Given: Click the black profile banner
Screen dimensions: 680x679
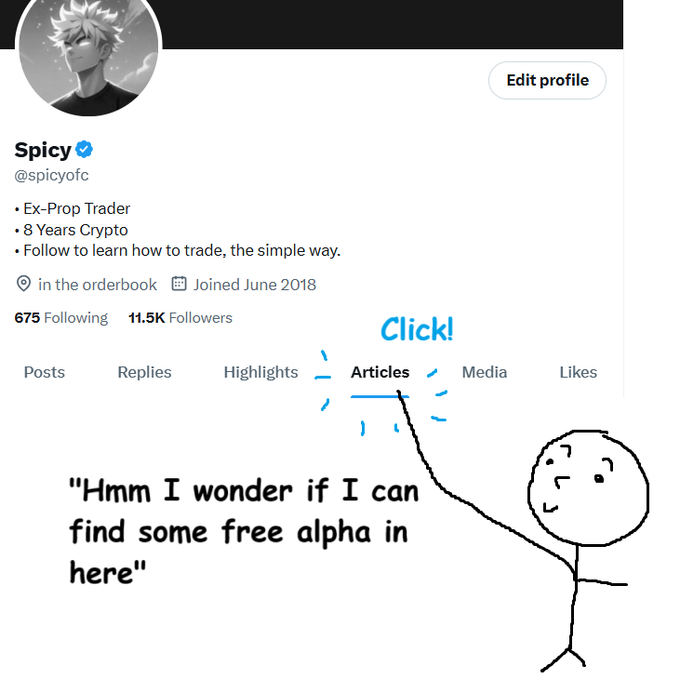Looking at the screenshot, I should (400, 22).
